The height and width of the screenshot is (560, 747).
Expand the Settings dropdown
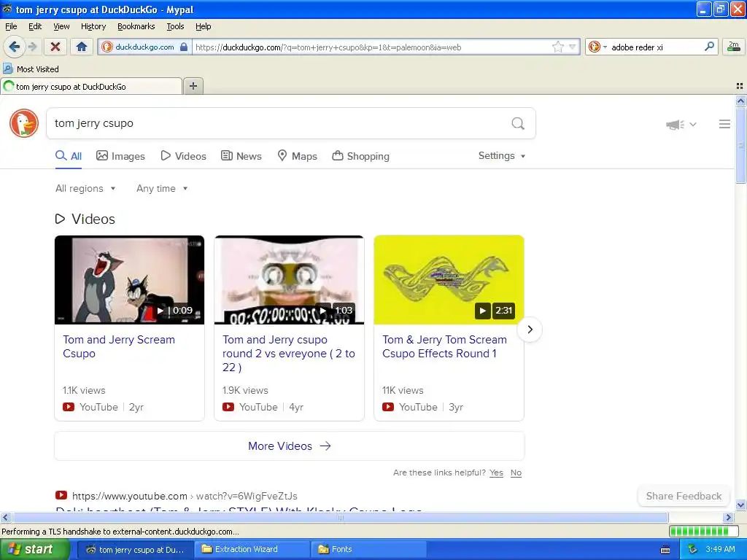[x=502, y=156]
